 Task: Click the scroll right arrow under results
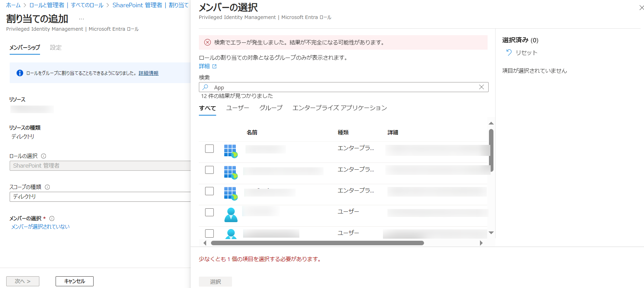click(481, 243)
